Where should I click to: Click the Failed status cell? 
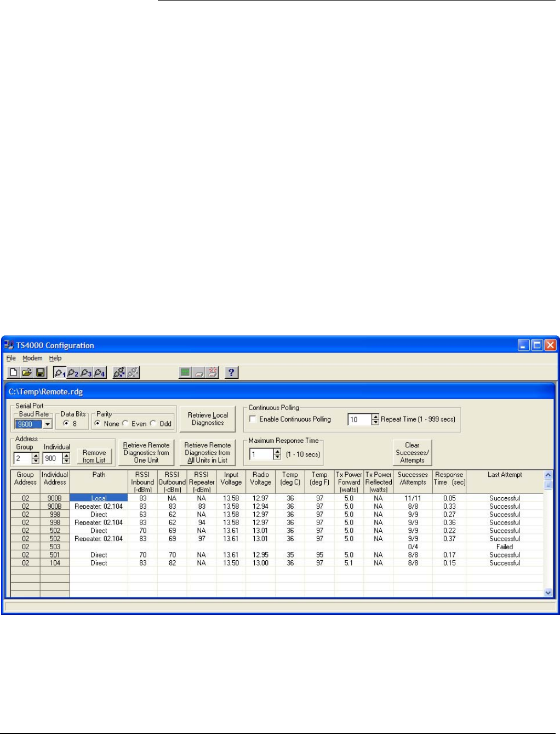click(505, 547)
